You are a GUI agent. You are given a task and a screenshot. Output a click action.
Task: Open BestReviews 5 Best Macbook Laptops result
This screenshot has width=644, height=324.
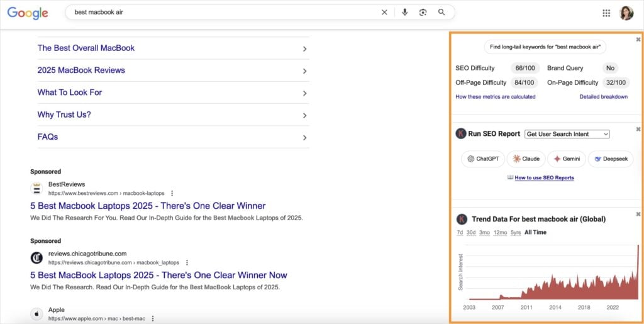click(x=148, y=206)
